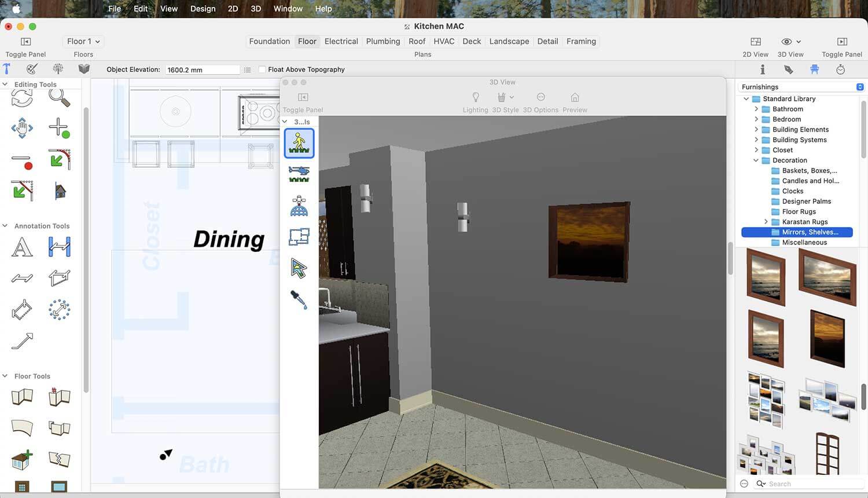Click the dimension annotation tool
Viewport: 868px width, 498px height.
point(59,247)
